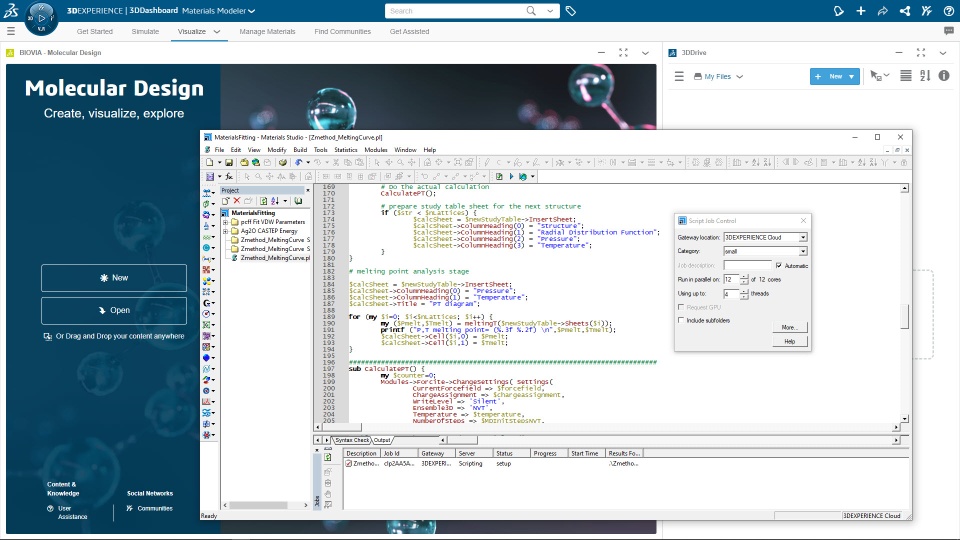960x540 pixels.
Task: Click the G module icon in left toolbar
Action: 207,303
